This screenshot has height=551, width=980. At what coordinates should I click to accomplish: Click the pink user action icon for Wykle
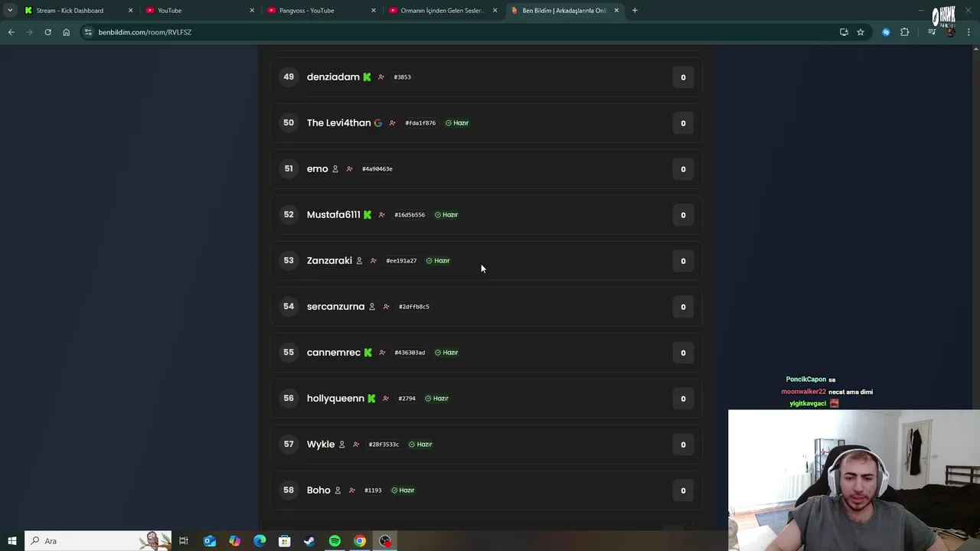click(x=355, y=444)
